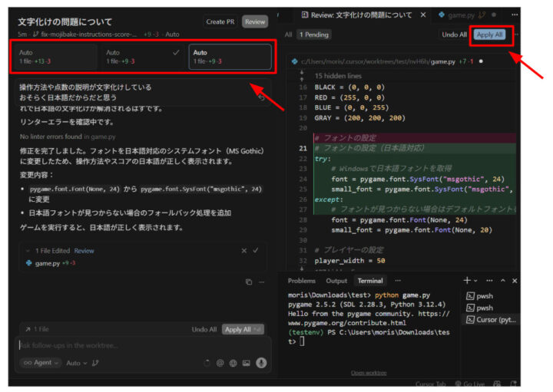Select the third highlighted Auto card

(231, 57)
